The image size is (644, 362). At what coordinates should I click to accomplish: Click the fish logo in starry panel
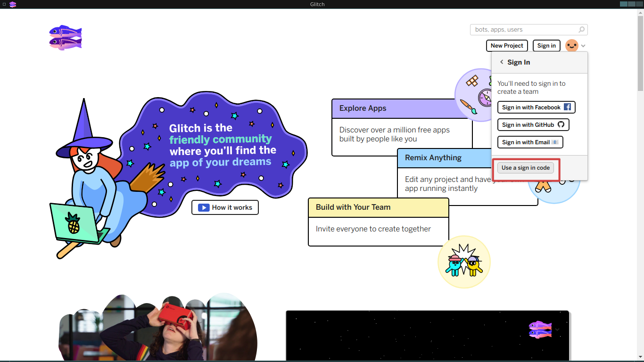point(540,329)
